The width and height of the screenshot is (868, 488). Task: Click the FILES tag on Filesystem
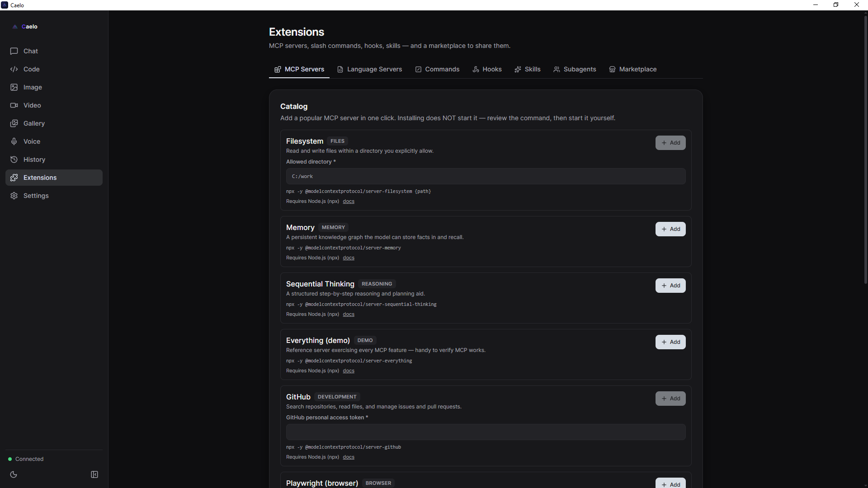pos(337,141)
